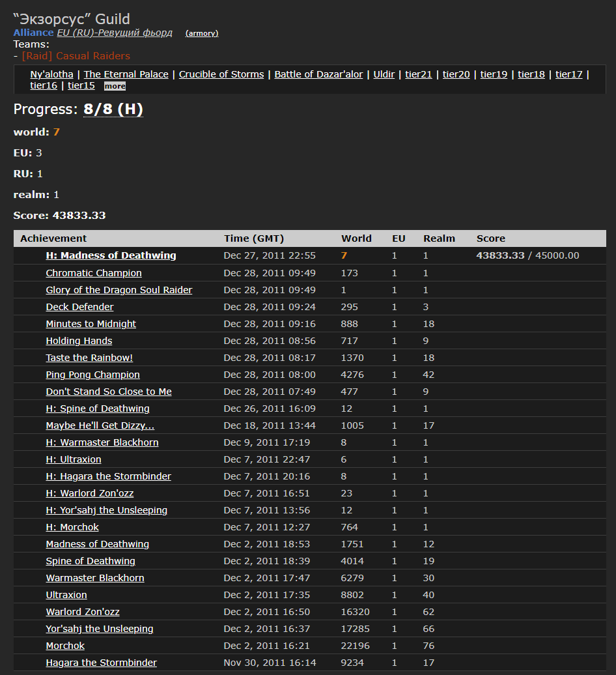
Task: Open Deck Defender achievement
Action: [79, 307]
